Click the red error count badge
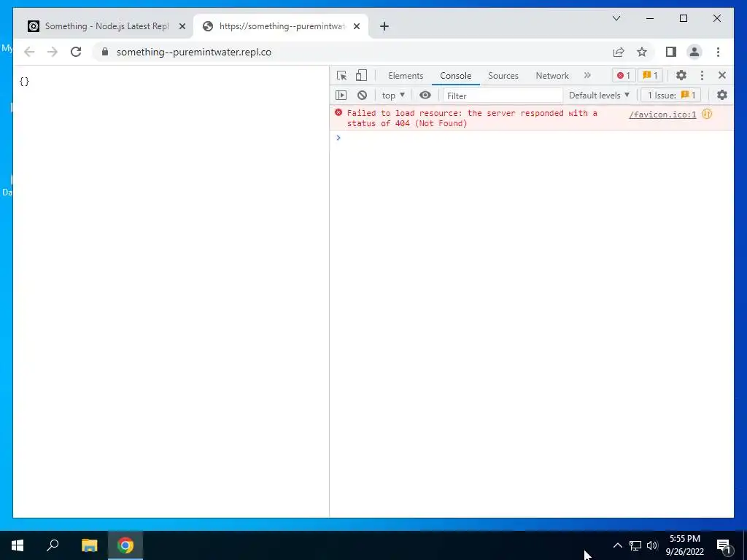 623,75
